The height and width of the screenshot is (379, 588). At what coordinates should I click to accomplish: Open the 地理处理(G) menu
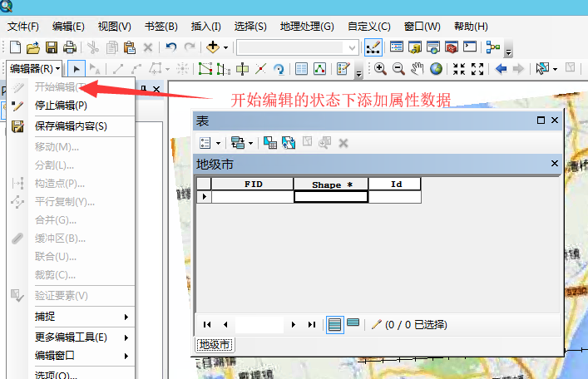[307, 27]
